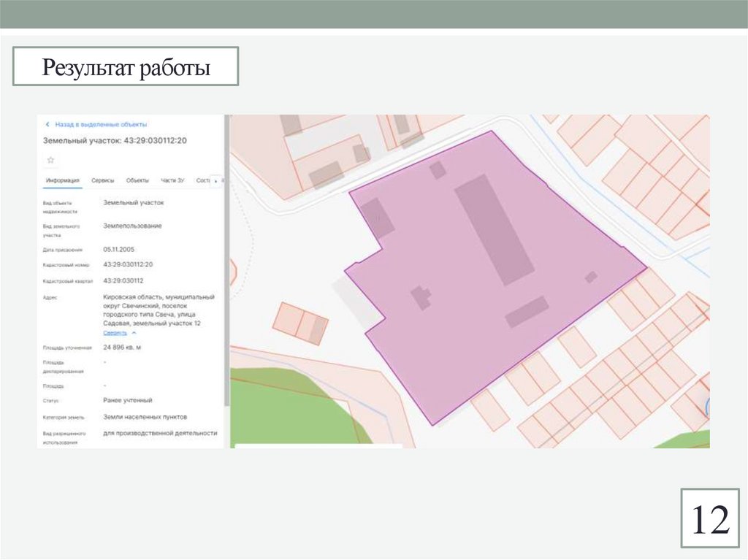
Task: Collapse the address with Свернуть link
Action: [115, 332]
